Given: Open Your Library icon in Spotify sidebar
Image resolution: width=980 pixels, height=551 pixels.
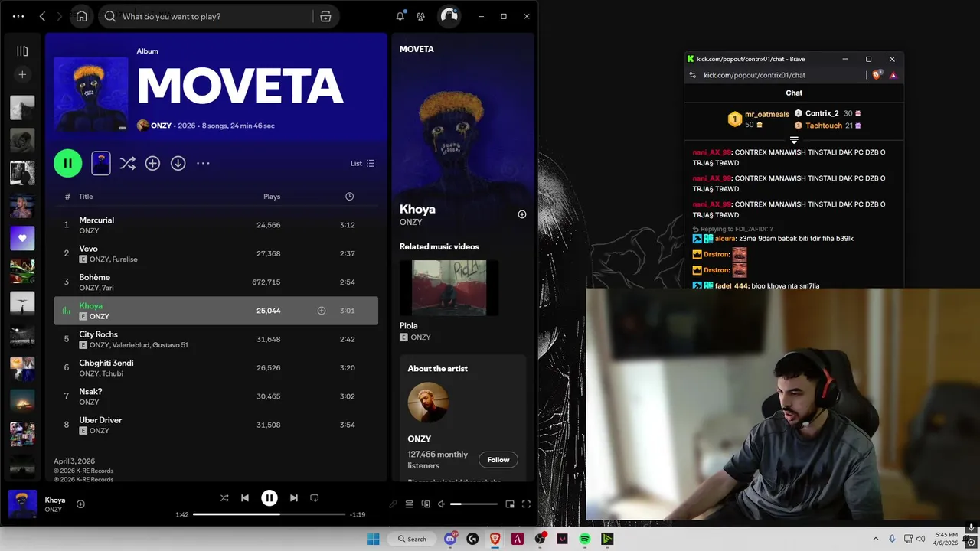Looking at the screenshot, I should coord(22,51).
